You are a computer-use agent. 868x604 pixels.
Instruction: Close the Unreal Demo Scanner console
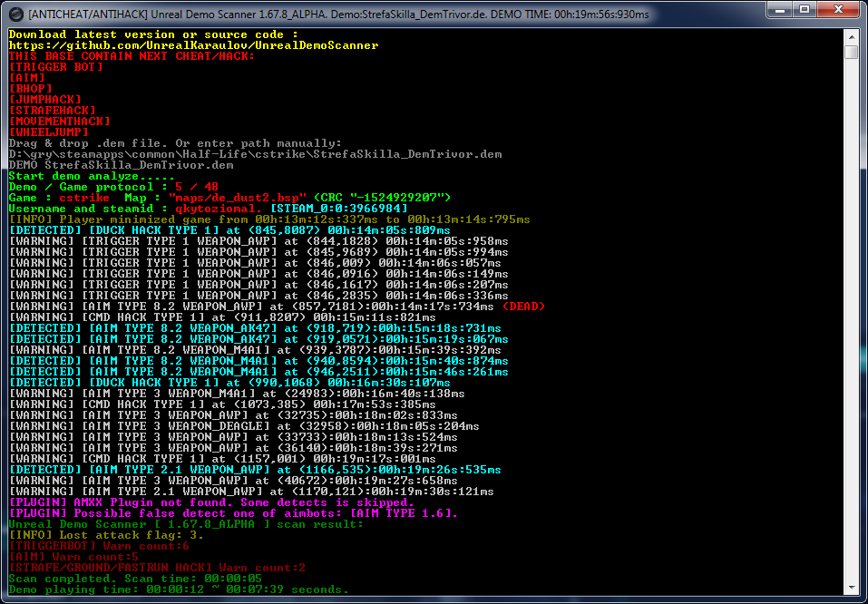click(838, 10)
